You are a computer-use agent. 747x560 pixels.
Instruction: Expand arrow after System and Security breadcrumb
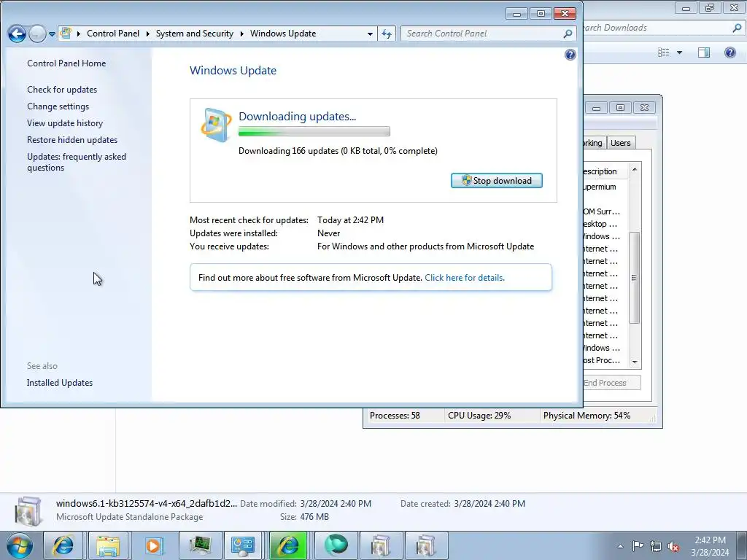(241, 34)
